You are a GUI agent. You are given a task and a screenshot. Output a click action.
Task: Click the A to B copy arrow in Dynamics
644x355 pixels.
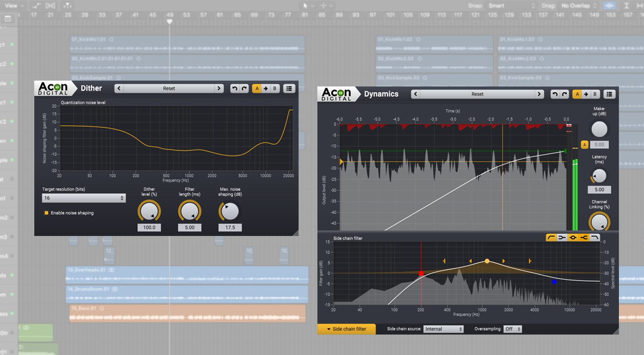pyautogui.click(x=586, y=94)
